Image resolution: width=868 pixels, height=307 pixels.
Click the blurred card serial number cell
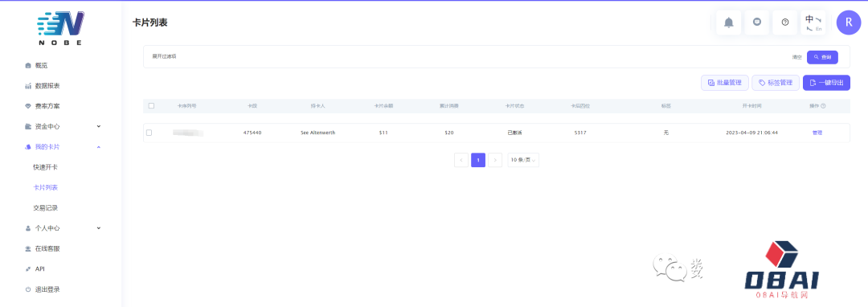(x=187, y=133)
